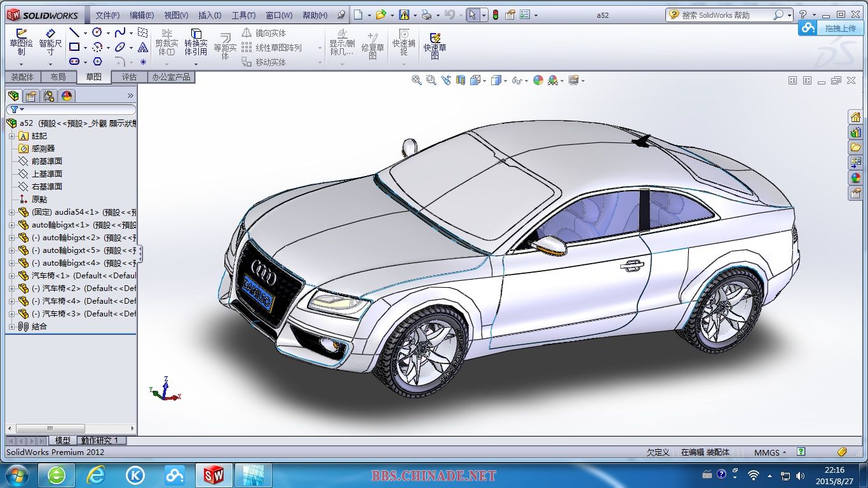Screen dimensions: 868x488
Task: Toggle the Select cursor tool
Action: (x=472, y=15)
